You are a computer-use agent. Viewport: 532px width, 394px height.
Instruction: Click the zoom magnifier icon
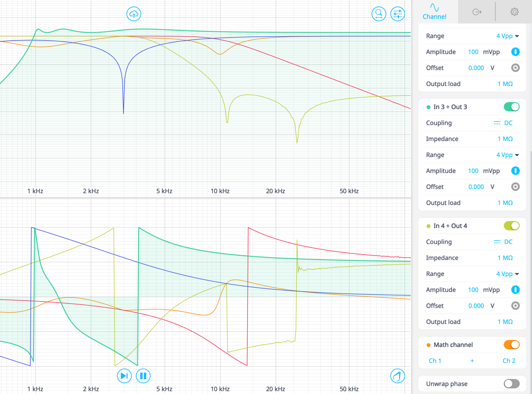(x=378, y=14)
